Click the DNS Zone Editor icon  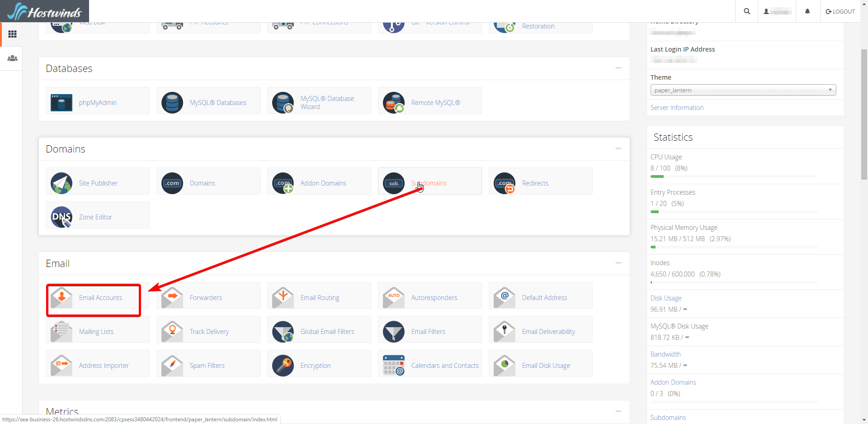click(x=61, y=217)
